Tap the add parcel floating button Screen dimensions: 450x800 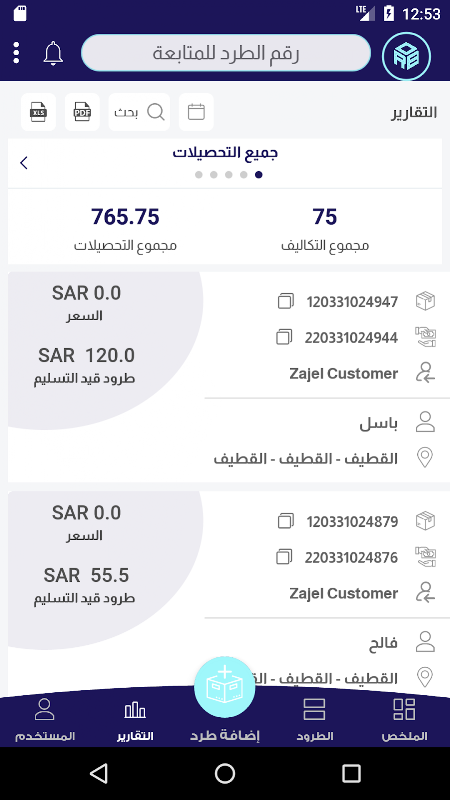(x=224, y=687)
